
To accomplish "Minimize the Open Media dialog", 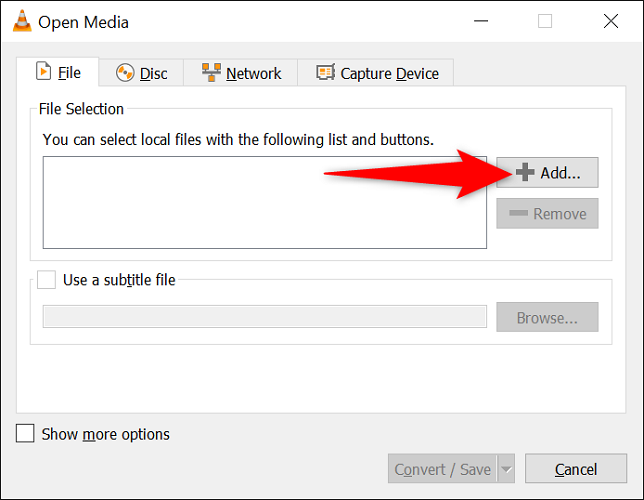I will coord(480,21).
